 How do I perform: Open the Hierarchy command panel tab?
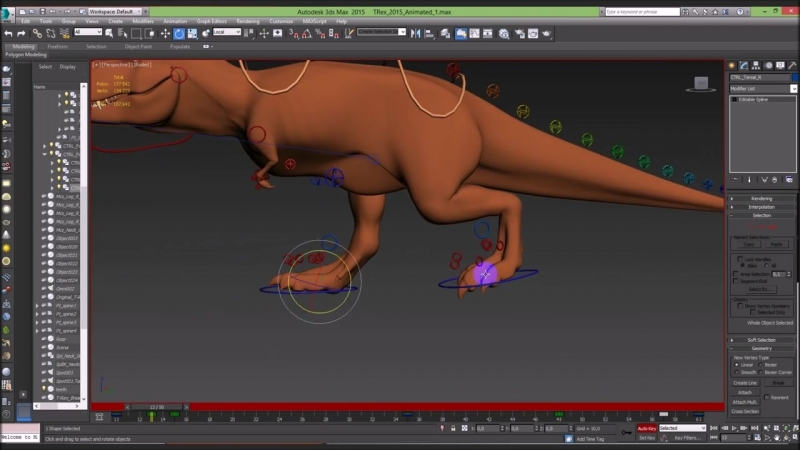(756, 65)
